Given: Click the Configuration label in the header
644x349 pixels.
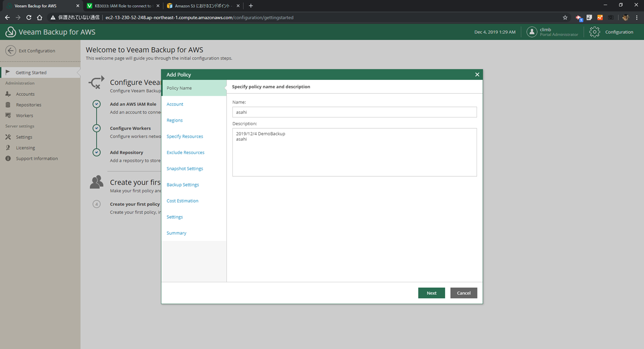Looking at the screenshot, I should [x=619, y=32].
